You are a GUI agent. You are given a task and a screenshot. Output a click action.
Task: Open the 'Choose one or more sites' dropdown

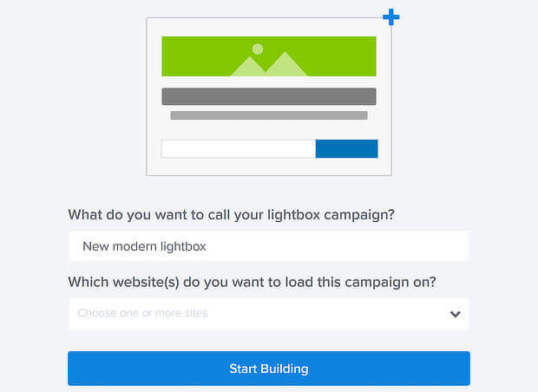[x=269, y=314]
